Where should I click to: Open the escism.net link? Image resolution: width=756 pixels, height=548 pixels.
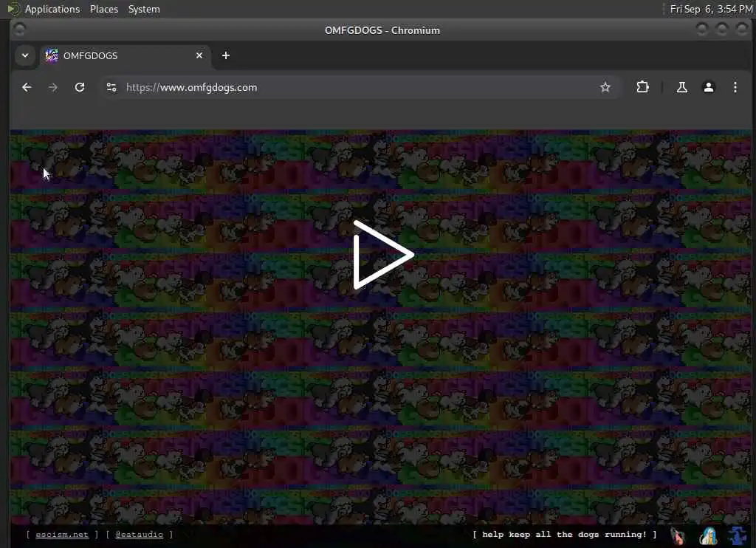point(62,535)
